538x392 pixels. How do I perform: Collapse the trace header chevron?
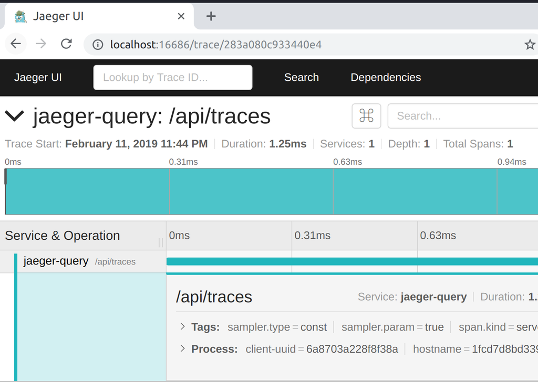pyautogui.click(x=14, y=116)
